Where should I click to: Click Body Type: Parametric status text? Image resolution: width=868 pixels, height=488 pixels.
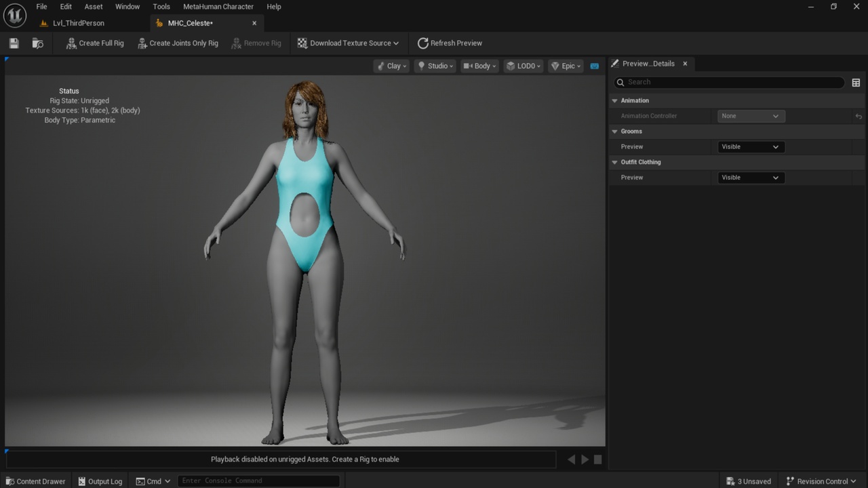80,121
